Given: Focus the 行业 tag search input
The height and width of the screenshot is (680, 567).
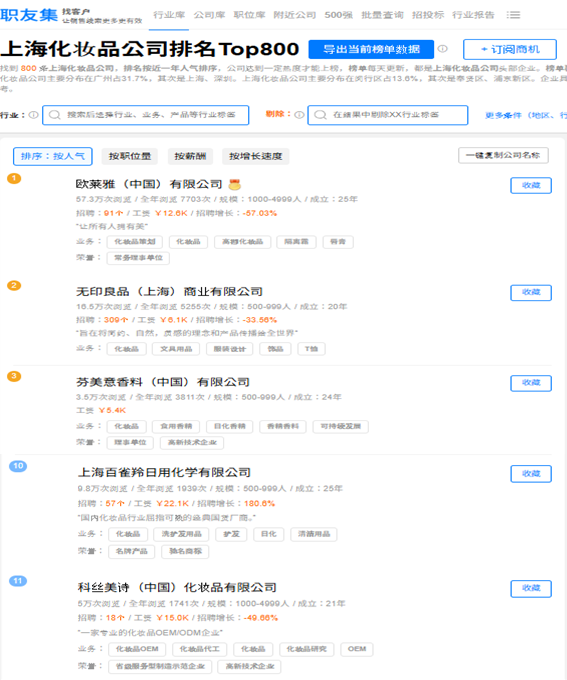Looking at the screenshot, I should (145, 115).
